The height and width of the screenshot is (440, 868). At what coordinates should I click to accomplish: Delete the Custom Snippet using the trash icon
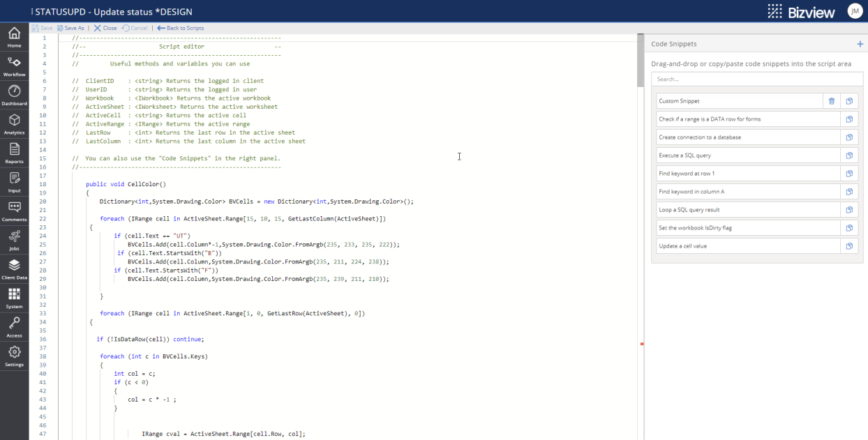831,101
